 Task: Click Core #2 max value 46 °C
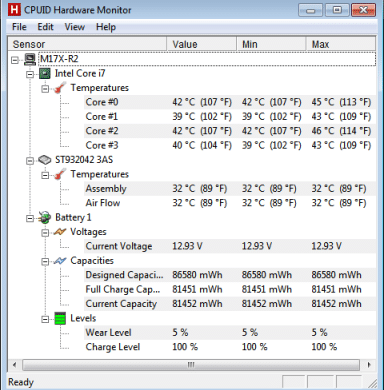[x=341, y=131]
